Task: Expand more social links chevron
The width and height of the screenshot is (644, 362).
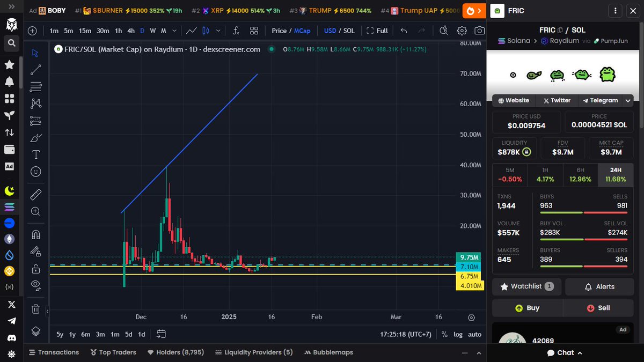Action: 628,100
